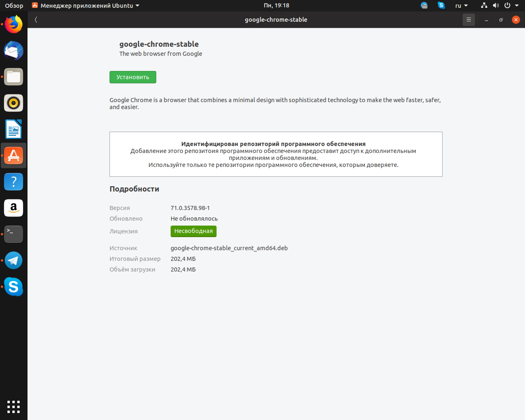Click the repository identified notice box
The image size is (525, 420).
(276, 154)
